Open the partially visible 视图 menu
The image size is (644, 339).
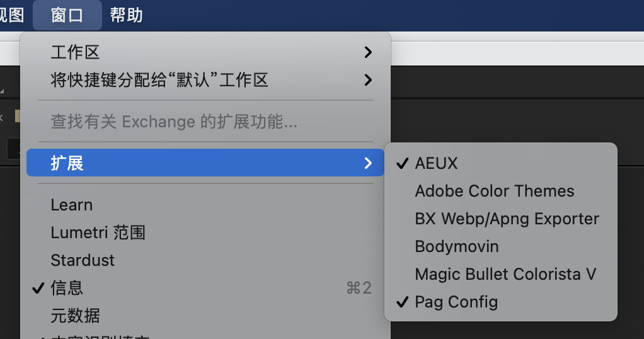pyautogui.click(x=11, y=15)
